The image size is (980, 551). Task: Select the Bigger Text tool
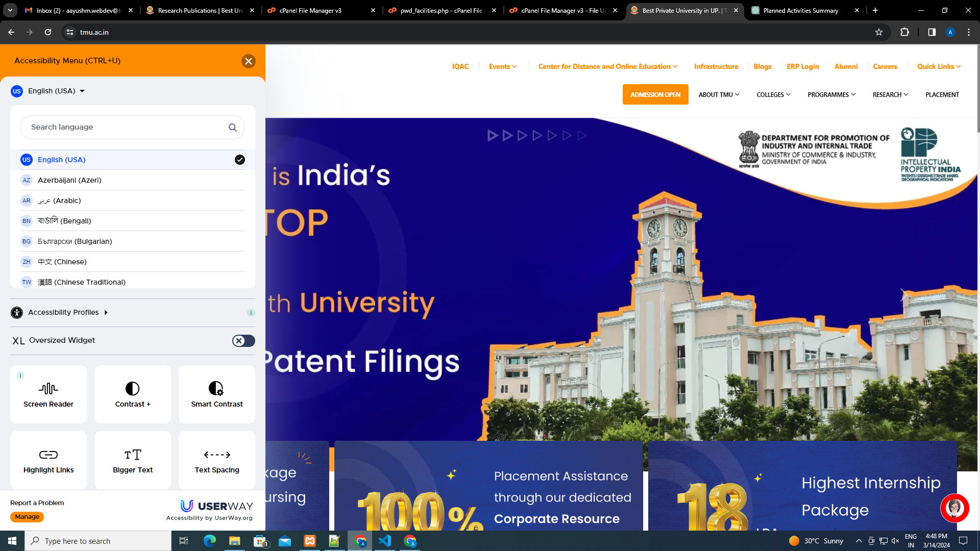click(x=133, y=460)
